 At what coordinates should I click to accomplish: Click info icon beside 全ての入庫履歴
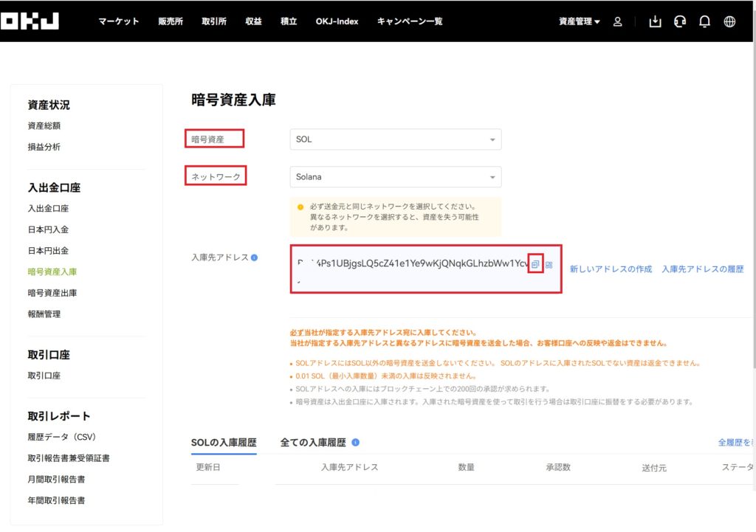[x=355, y=442]
